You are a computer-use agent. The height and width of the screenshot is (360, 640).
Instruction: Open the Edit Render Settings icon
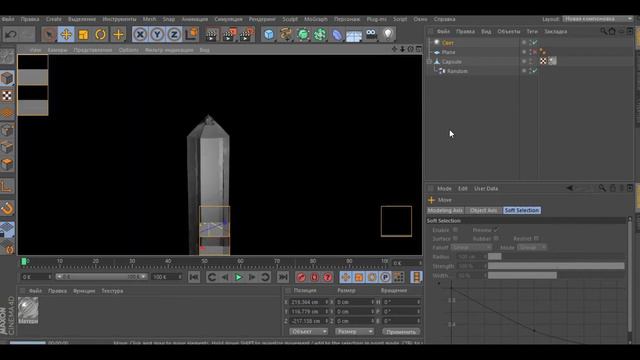[x=247, y=35]
